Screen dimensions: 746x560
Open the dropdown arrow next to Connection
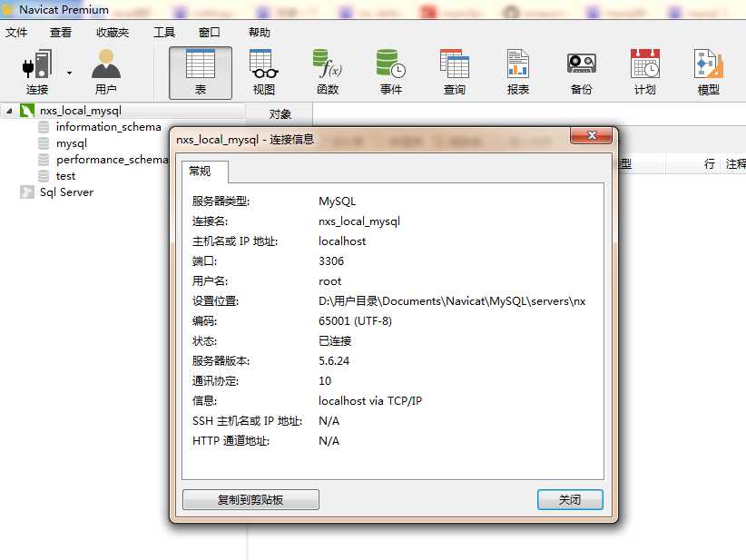(x=70, y=73)
